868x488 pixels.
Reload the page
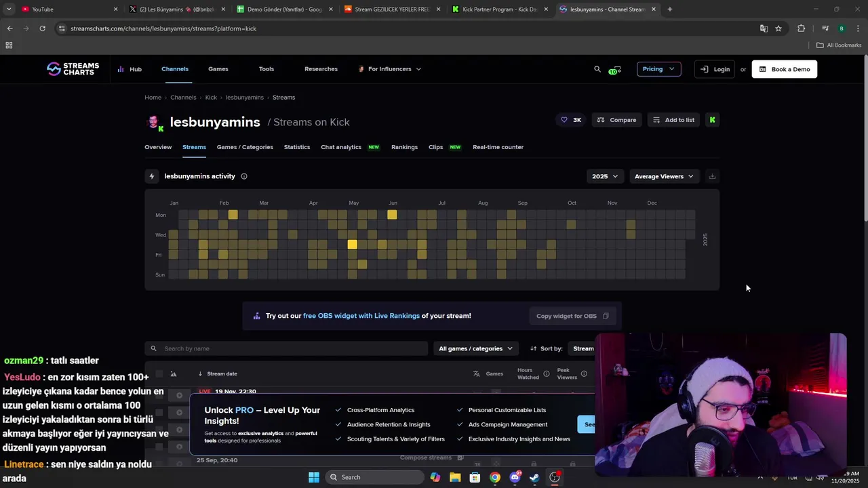[x=42, y=28]
